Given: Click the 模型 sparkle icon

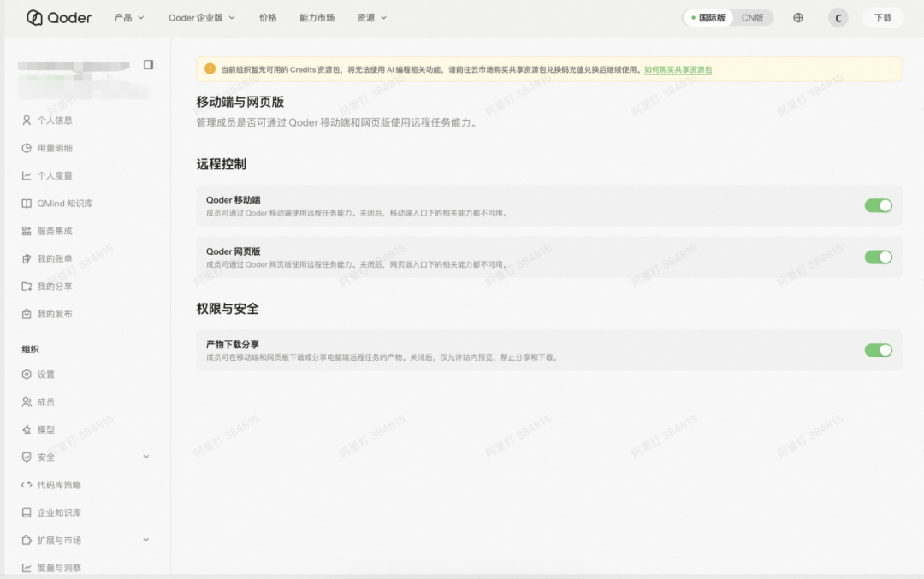Looking at the screenshot, I should pos(27,429).
